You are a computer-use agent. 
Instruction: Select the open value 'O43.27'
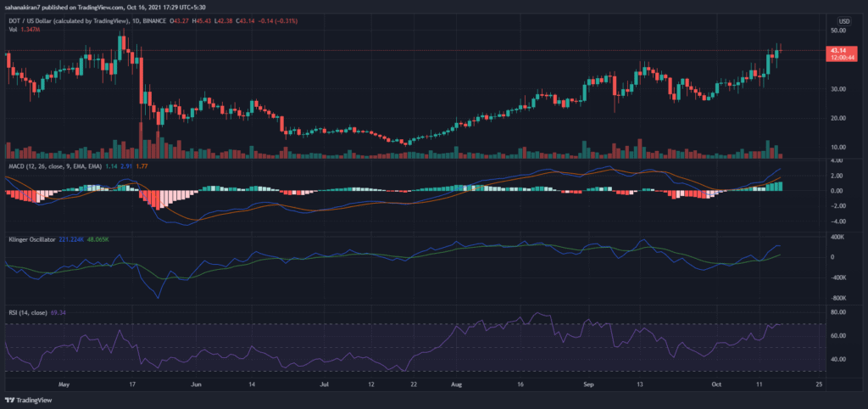(x=181, y=21)
